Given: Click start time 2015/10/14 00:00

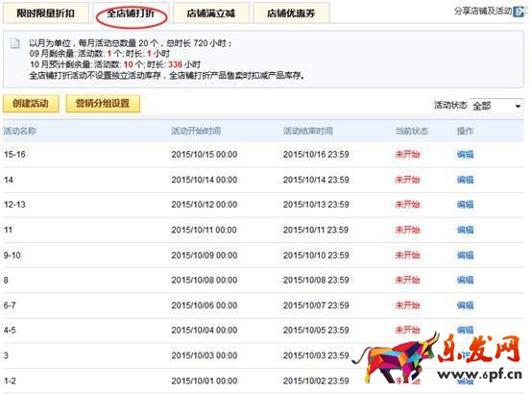Looking at the screenshot, I should pyautogui.click(x=205, y=180).
